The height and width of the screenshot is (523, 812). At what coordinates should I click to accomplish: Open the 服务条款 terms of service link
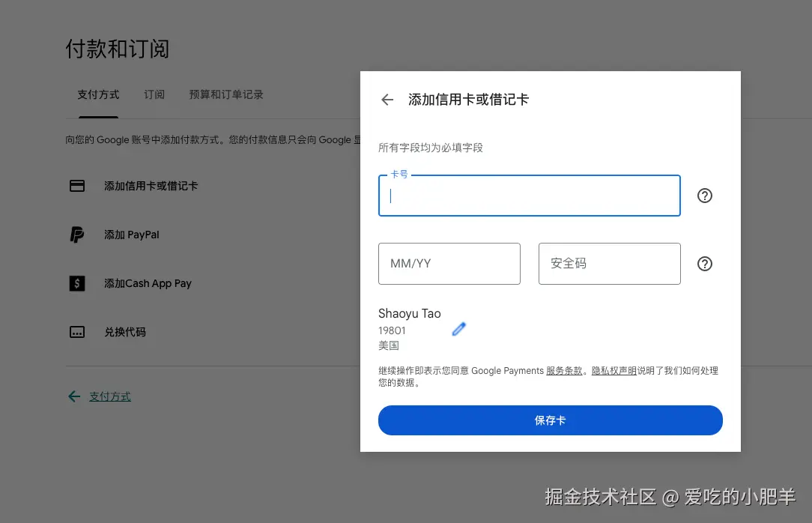click(564, 371)
